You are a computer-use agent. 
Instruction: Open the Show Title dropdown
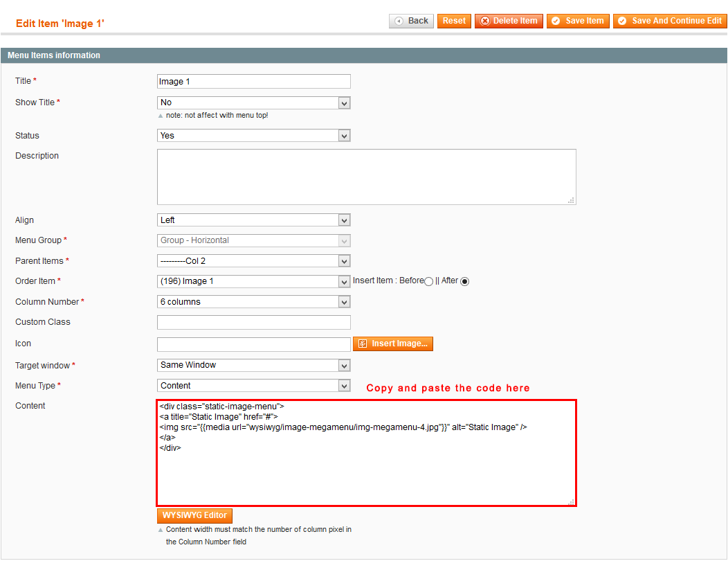coord(253,103)
